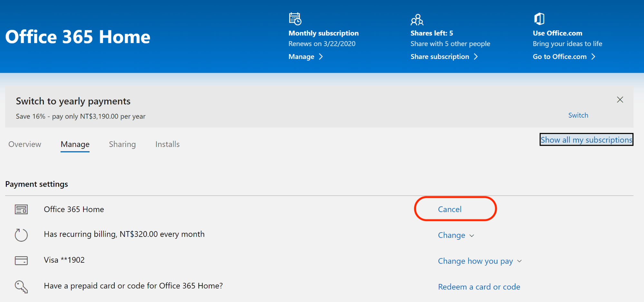Expand the Change recurring billing dropdown
Screen dimensions: 644x302
pos(456,235)
